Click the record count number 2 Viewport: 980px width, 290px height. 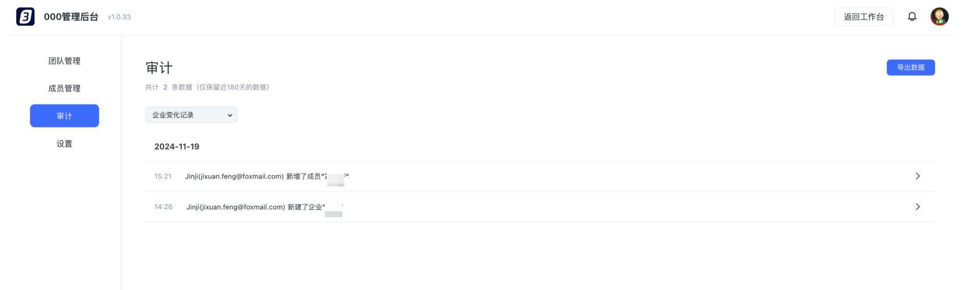(165, 87)
